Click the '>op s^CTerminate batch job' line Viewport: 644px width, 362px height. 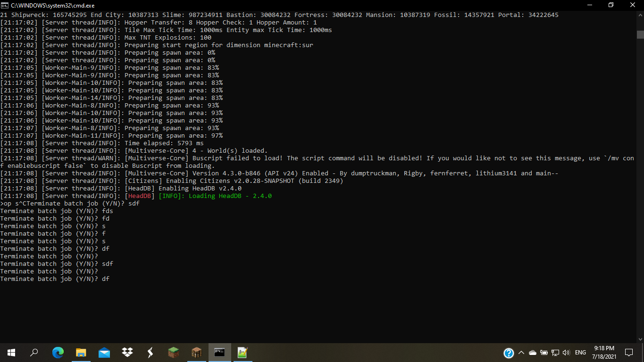[70, 203]
